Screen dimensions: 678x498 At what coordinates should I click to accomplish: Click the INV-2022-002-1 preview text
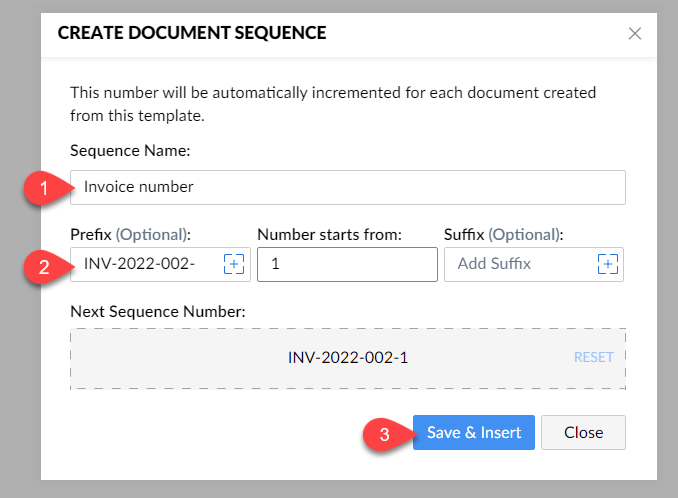[x=347, y=357]
